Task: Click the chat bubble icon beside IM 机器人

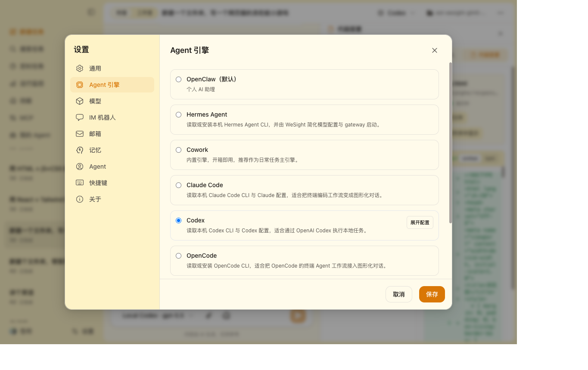Action: pos(80,117)
